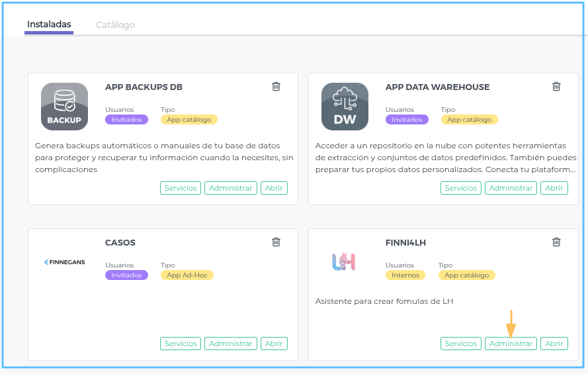Click the FINNI4LH trash icon
588x374 pixels.
[557, 242]
